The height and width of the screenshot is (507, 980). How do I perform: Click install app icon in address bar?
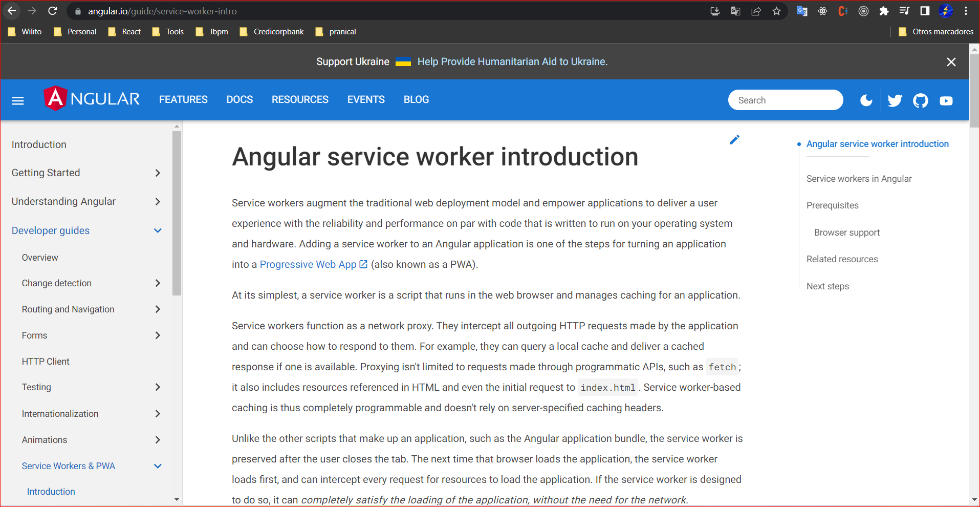715,11
